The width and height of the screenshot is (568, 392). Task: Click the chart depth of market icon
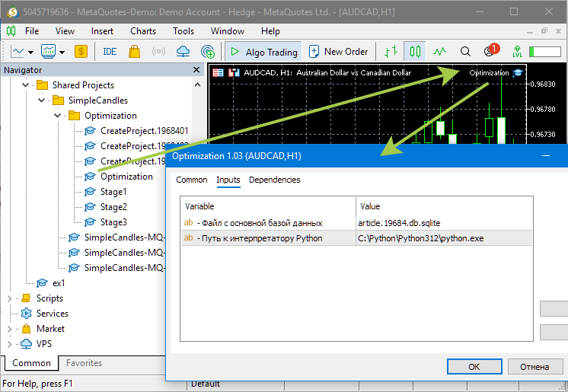(234, 73)
